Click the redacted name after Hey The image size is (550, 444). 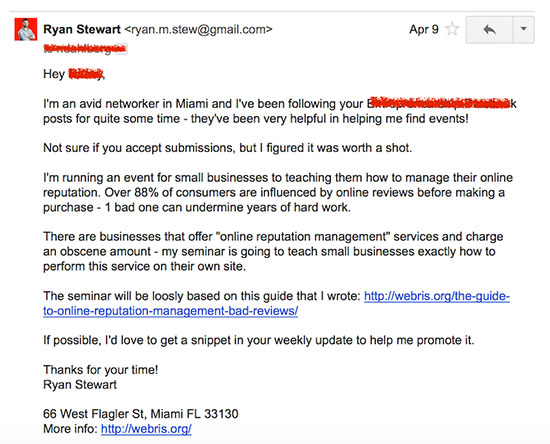tap(86, 74)
